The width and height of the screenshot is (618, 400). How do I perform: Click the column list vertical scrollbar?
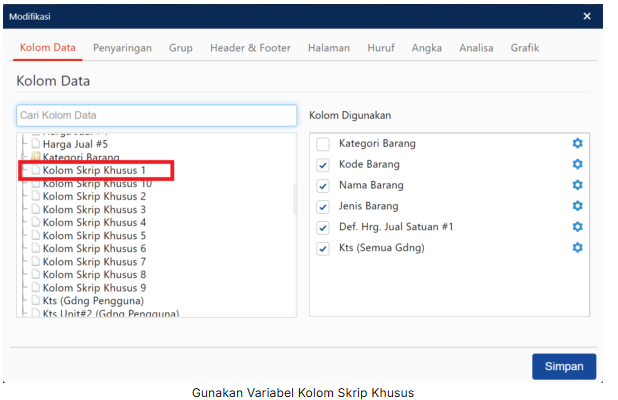click(x=294, y=200)
